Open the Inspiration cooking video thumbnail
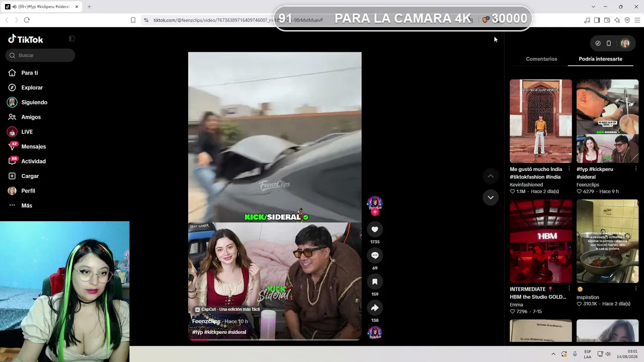 (607, 241)
